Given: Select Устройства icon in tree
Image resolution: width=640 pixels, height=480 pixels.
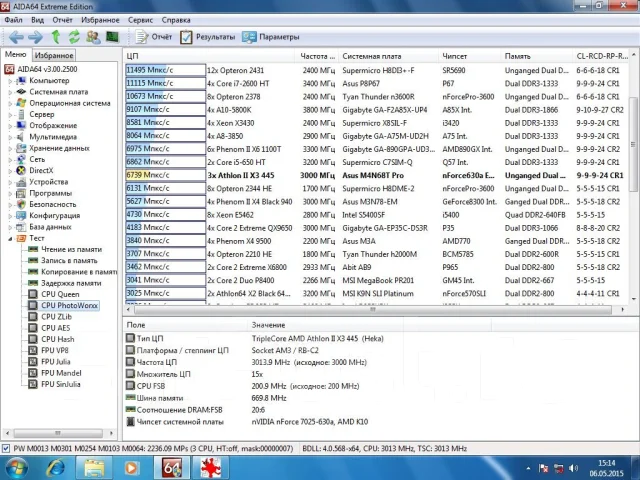Looking at the screenshot, I should pyautogui.click(x=21, y=182).
